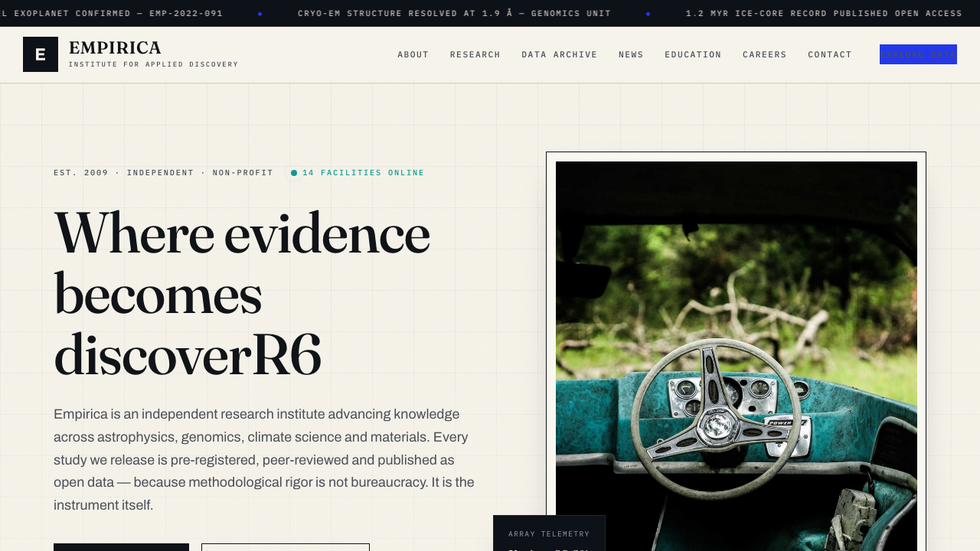This screenshot has width=980, height=551.
Task: Click the EMPIRICA institute name
Action: coord(115,48)
